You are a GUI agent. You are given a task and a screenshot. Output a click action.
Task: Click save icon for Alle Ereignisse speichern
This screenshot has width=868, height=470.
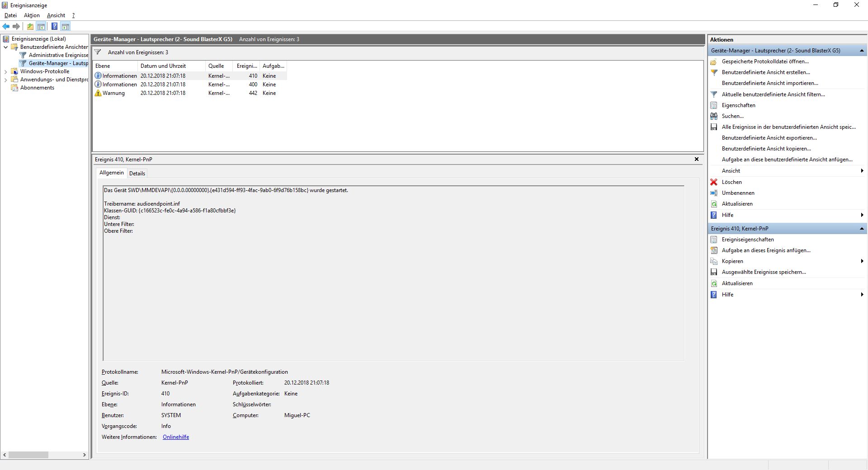[714, 127]
